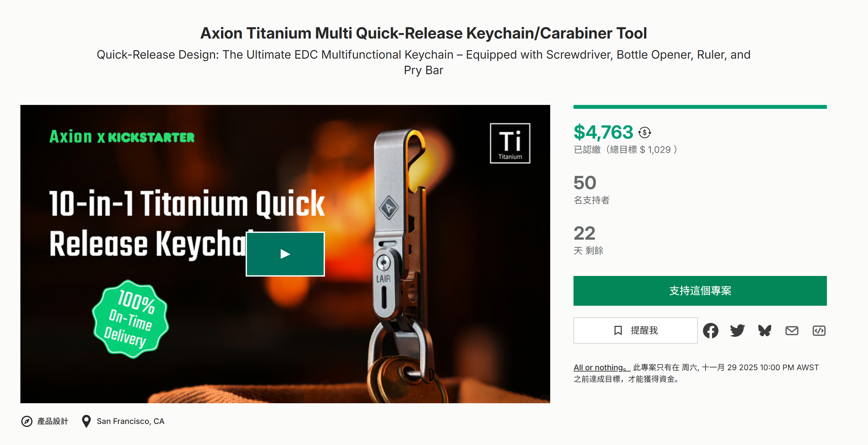Click the Ti Titanium badge in video
Screen dimensions: 868x445
[x=510, y=143]
